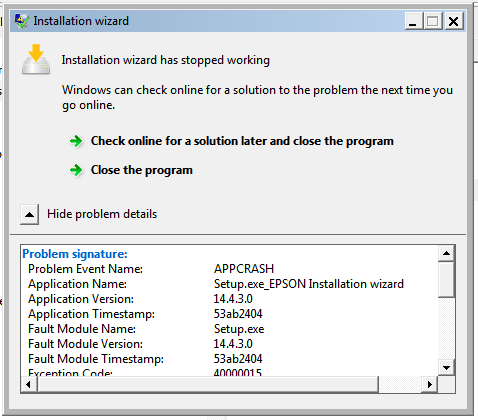Click horizontal scrollbar left arrow

(29, 385)
